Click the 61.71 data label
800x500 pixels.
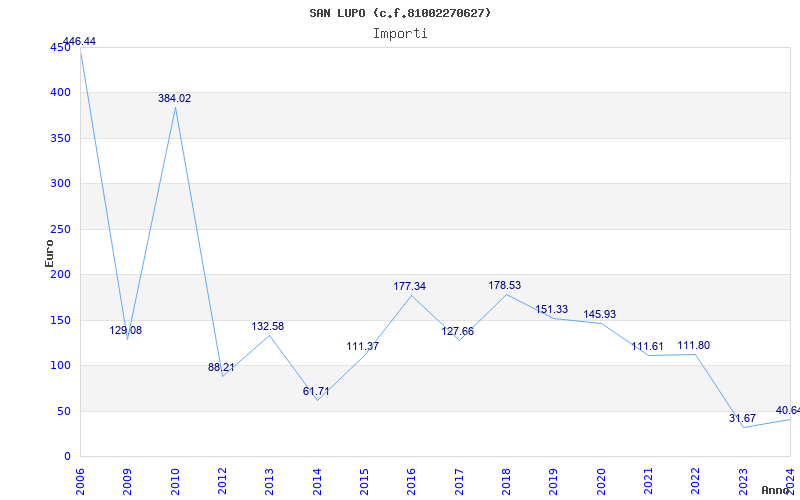click(x=316, y=391)
